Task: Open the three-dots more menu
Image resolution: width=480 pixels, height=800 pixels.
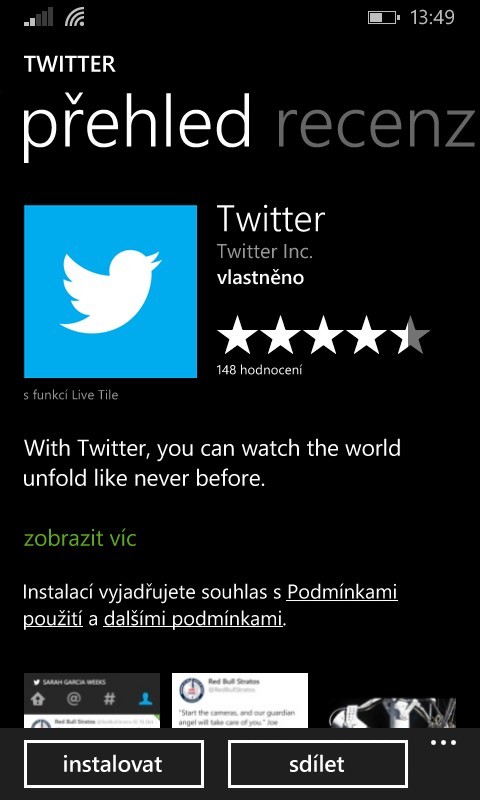Action: (x=443, y=743)
